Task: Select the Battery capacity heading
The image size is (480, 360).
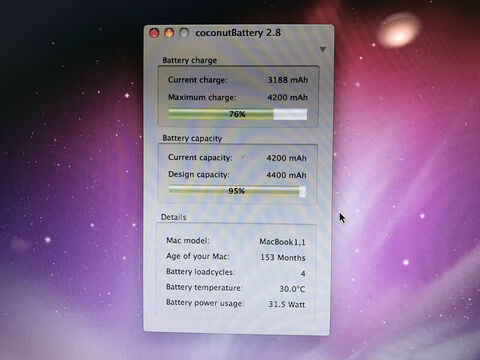Action: (192, 138)
